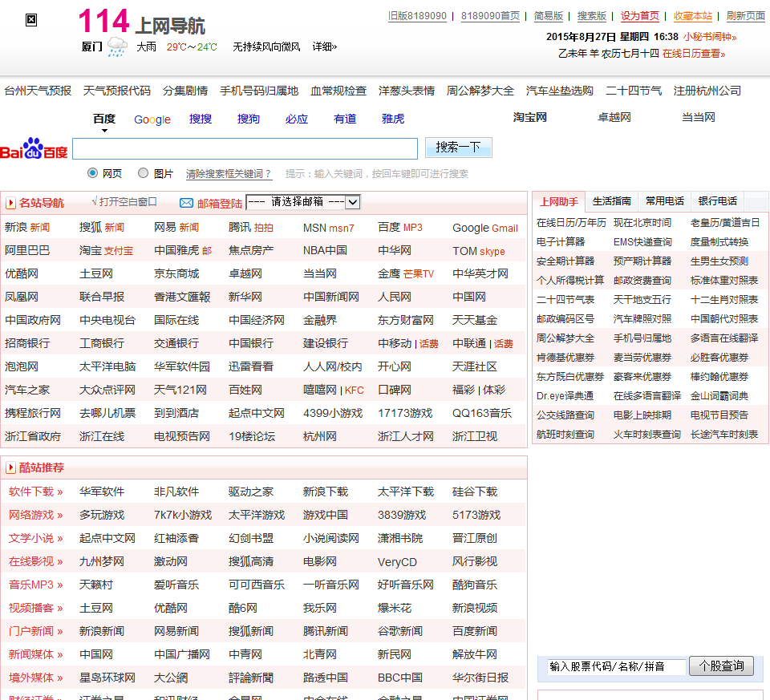This screenshot has height=700, width=770.
Task: Open the 生活指南 tab
Action: 611,201
